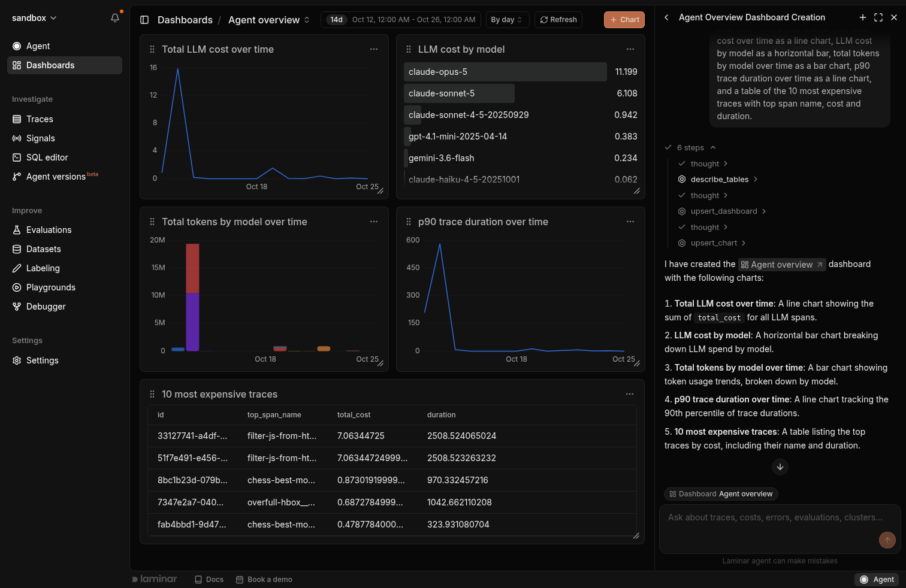Open options menu for p90 trace duration chart

tap(630, 222)
